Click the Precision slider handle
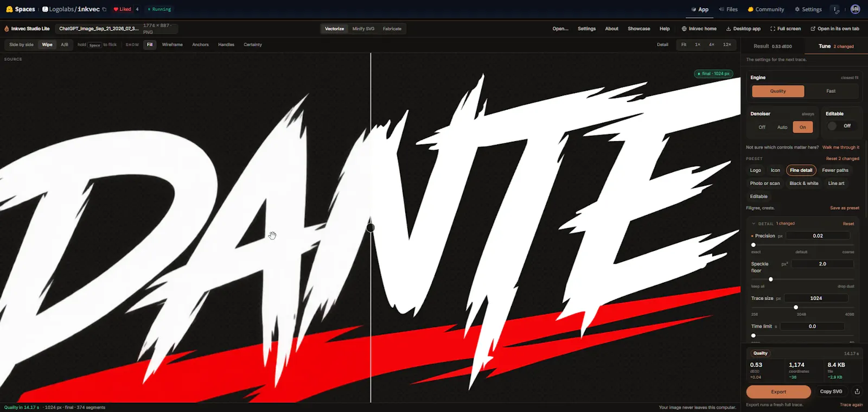Image resolution: width=868 pixels, height=412 pixels. pos(753,245)
